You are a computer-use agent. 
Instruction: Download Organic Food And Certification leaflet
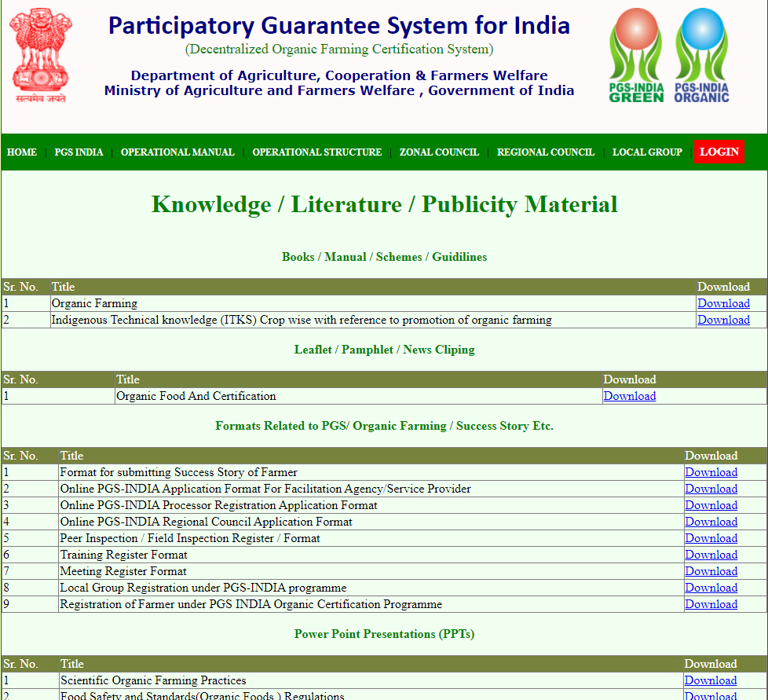[629, 396]
